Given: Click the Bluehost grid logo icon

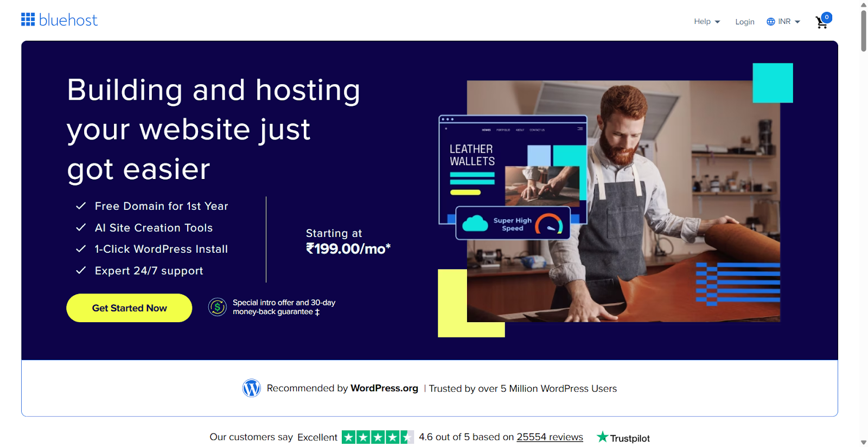Looking at the screenshot, I should [x=28, y=20].
